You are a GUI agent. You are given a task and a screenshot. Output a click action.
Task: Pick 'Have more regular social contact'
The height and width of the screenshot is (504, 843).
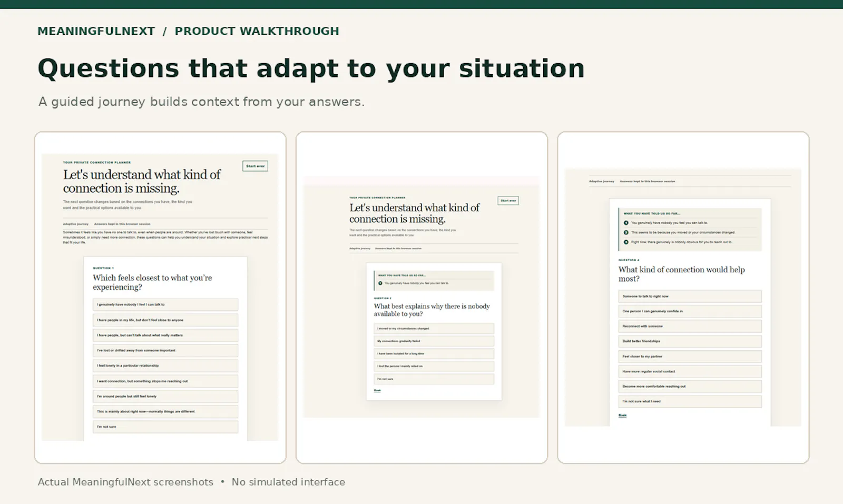tap(690, 371)
